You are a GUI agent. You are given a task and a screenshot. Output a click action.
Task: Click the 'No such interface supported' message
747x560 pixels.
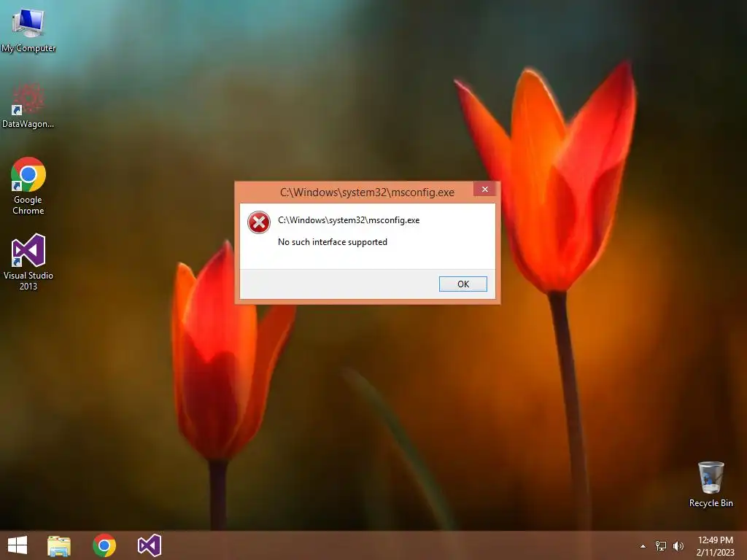tap(333, 242)
